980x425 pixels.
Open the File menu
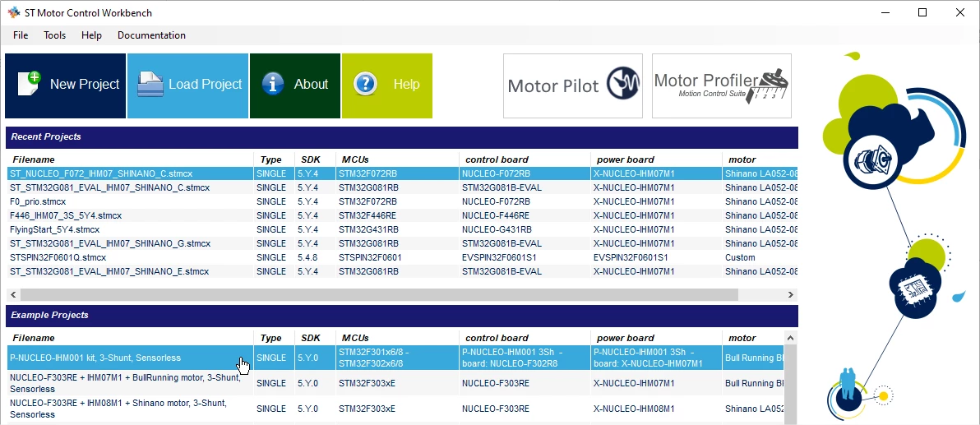(21, 35)
